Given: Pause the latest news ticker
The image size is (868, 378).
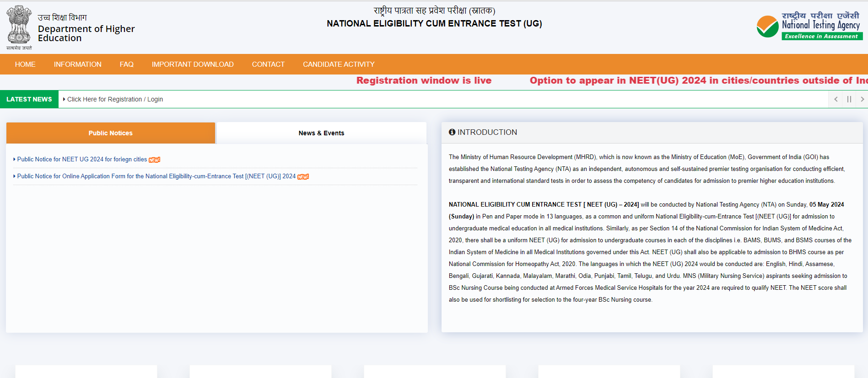Looking at the screenshot, I should [x=849, y=99].
